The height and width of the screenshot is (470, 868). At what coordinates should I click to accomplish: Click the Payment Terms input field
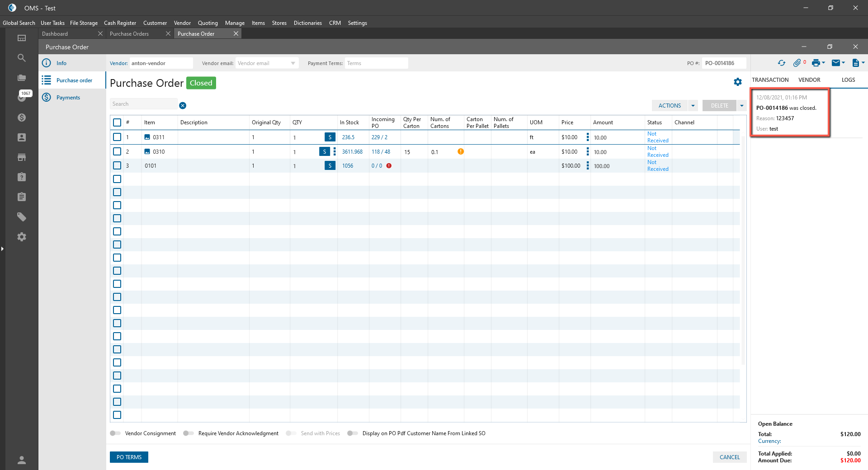click(x=376, y=63)
